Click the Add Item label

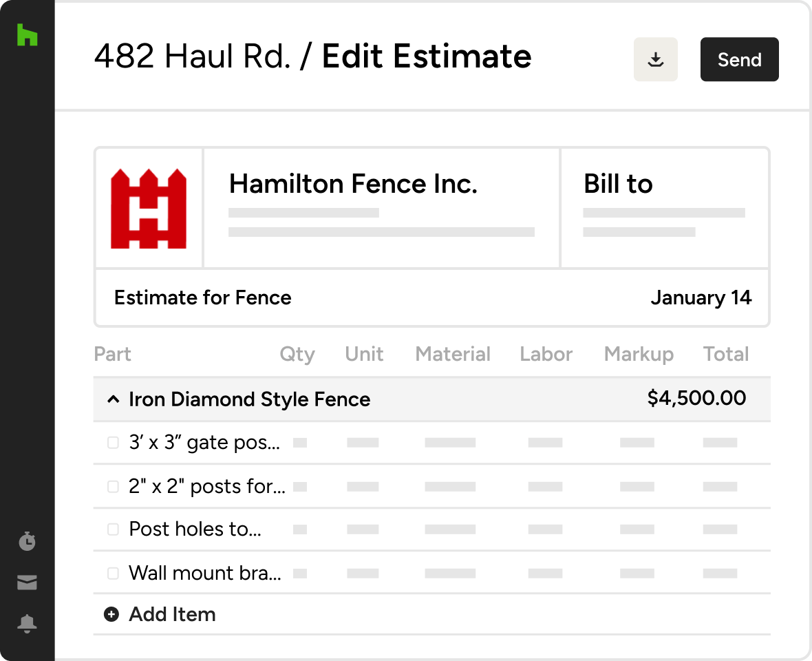pyautogui.click(x=172, y=614)
